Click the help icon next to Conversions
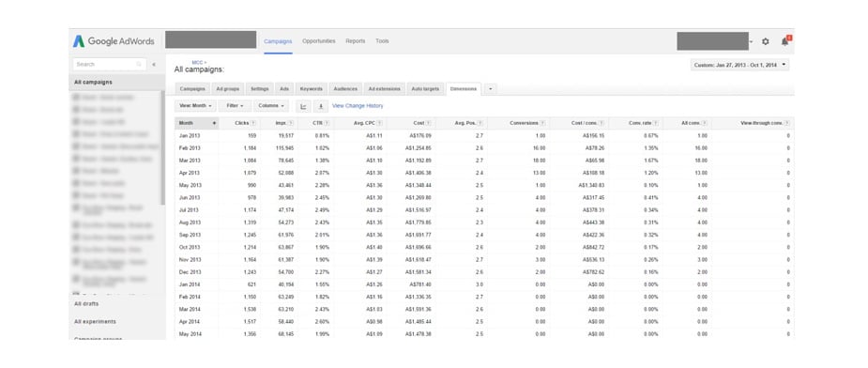 (542, 123)
